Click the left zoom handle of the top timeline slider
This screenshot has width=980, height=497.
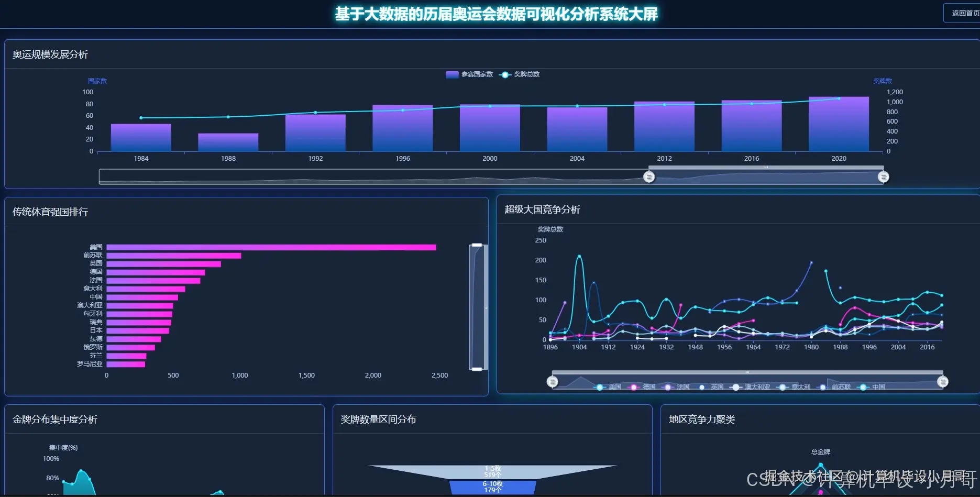click(x=649, y=176)
